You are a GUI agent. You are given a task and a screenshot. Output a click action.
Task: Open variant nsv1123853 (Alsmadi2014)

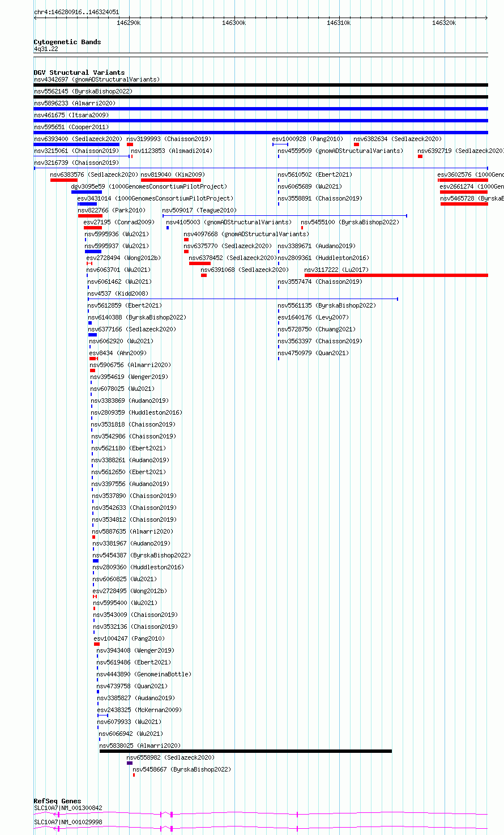[172, 151]
